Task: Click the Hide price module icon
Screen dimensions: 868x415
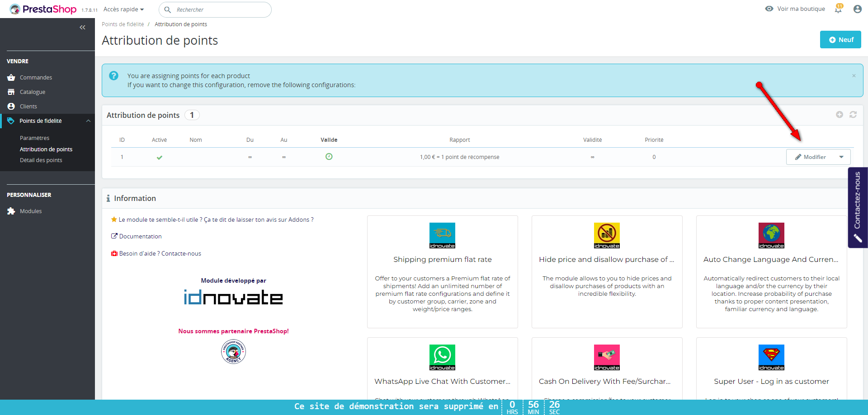Action: click(607, 235)
